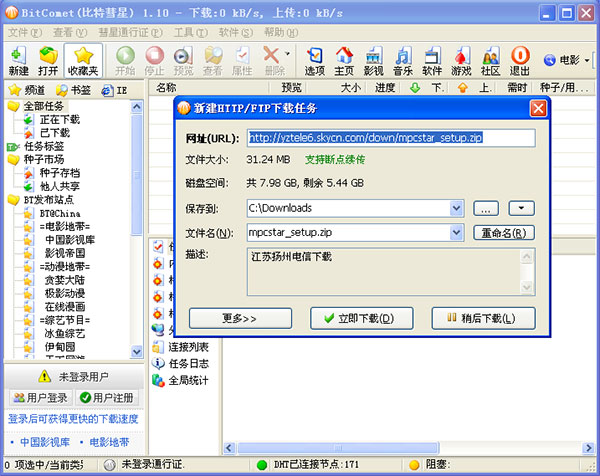Open the 影视 (Movies) toolbar icon
The image size is (600, 476).
point(373,60)
